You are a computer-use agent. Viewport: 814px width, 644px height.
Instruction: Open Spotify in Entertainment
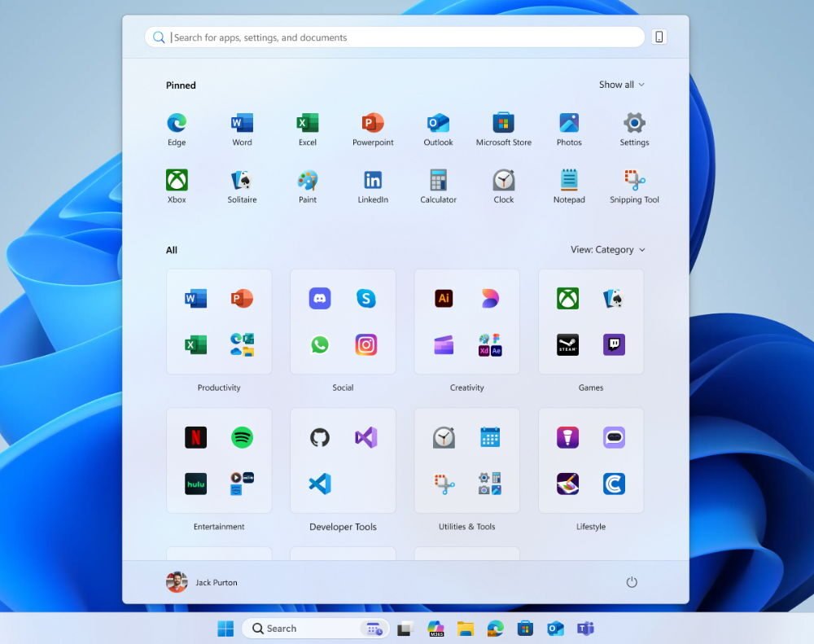click(242, 437)
